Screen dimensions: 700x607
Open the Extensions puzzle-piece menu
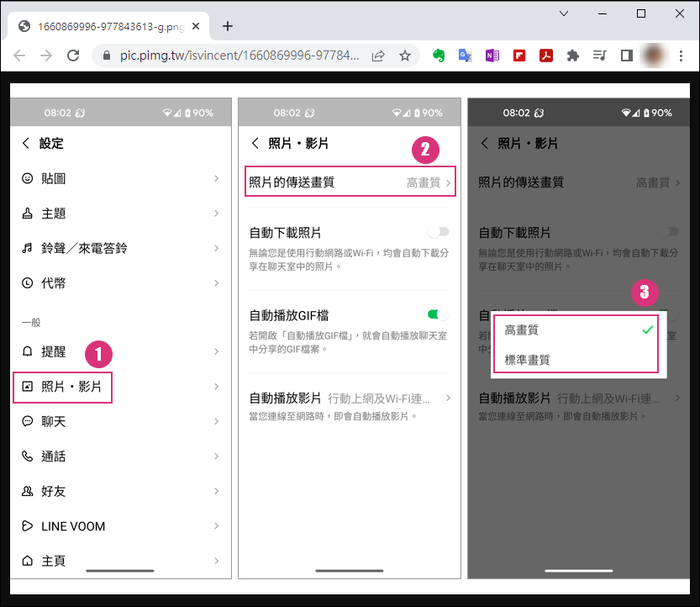tap(573, 55)
